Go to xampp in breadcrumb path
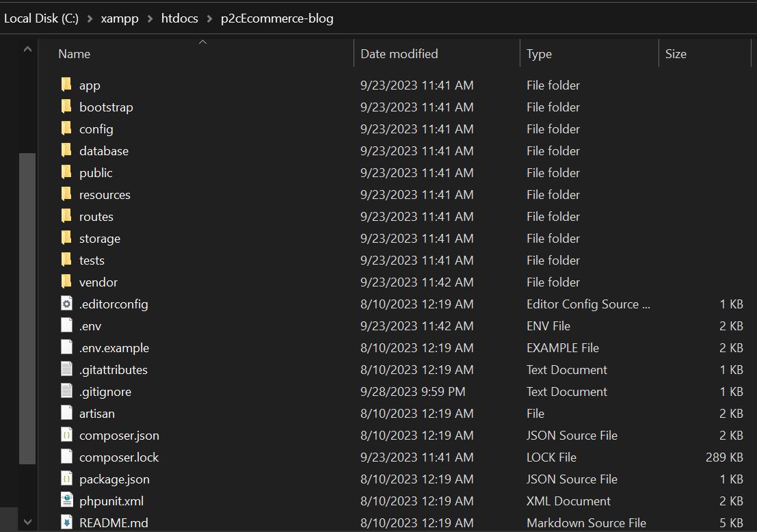Screen dimensions: 757x532 (x=119, y=18)
